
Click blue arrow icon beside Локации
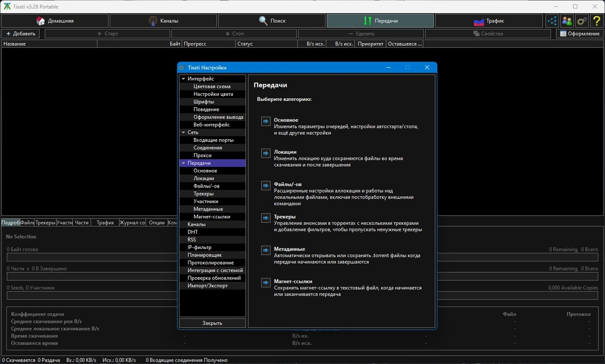pos(266,153)
